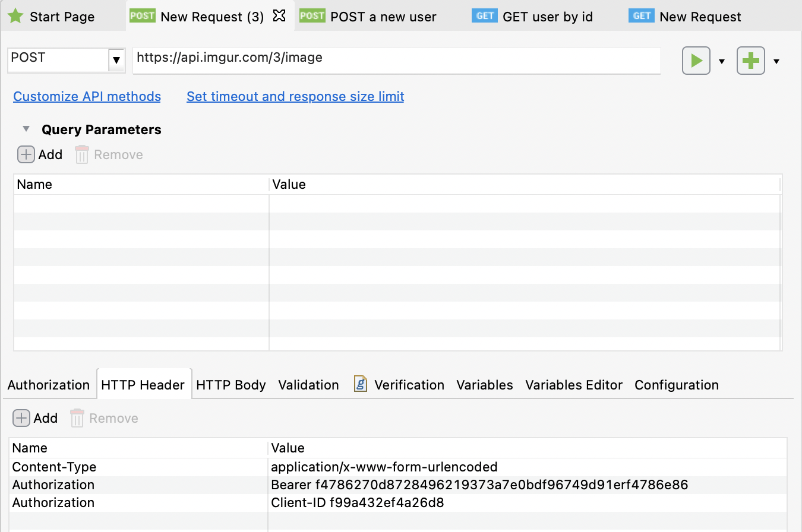The height and width of the screenshot is (532, 802).
Task: Click the GET badge on the rightmost New Request tab
Action: pyautogui.click(x=641, y=16)
